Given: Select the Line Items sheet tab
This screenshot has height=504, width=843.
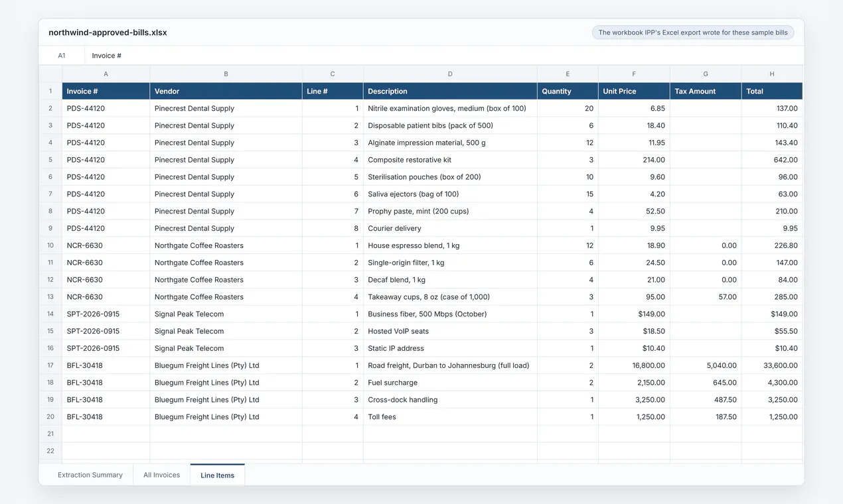Looking at the screenshot, I should (x=218, y=475).
